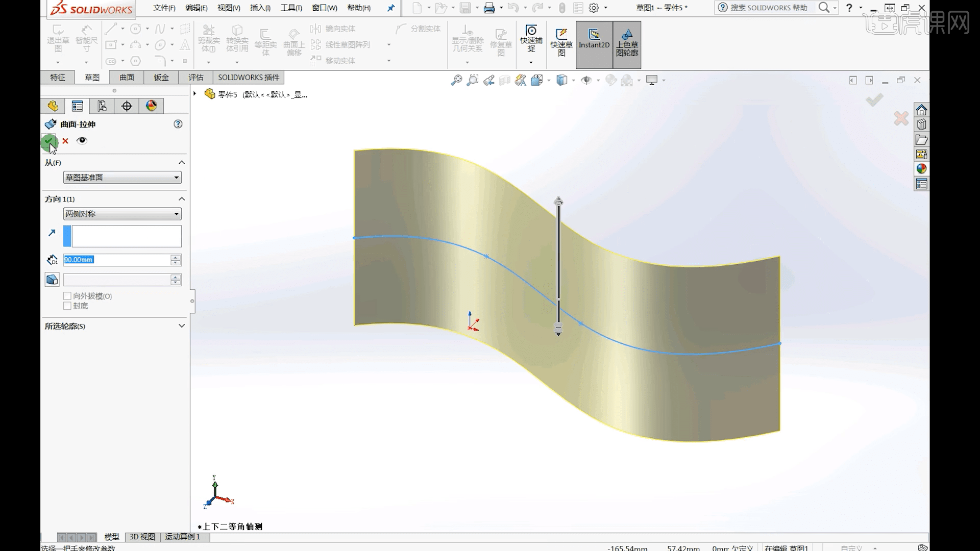Open the 编辑 Edit menu
Viewport: 980px width, 551px height.
(196, 8)
